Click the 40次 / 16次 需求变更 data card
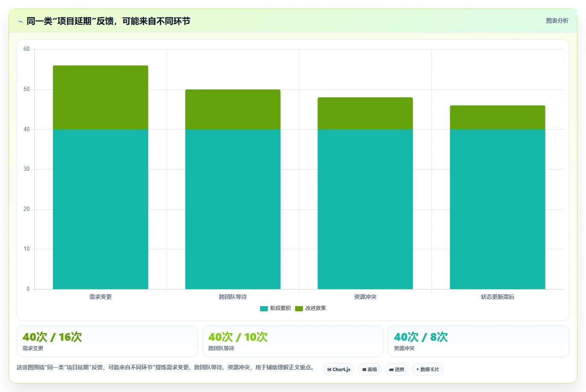Screen dimensions: 586x392 click(107, 341)
